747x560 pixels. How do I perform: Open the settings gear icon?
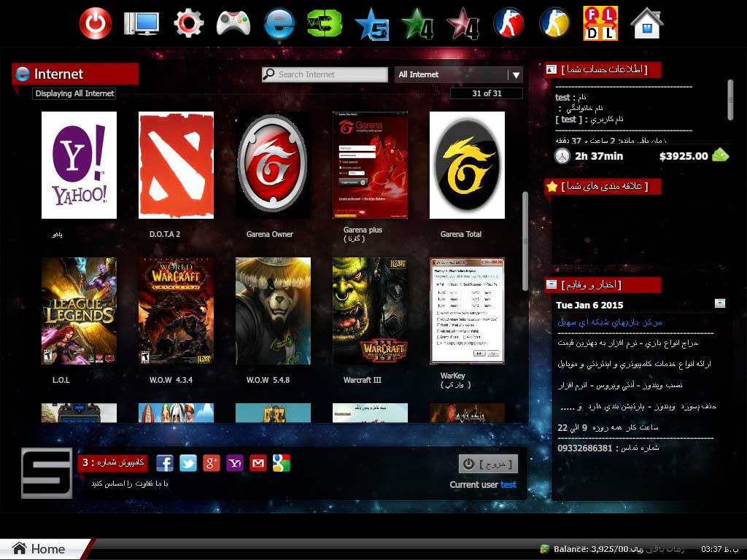(188, 23)
